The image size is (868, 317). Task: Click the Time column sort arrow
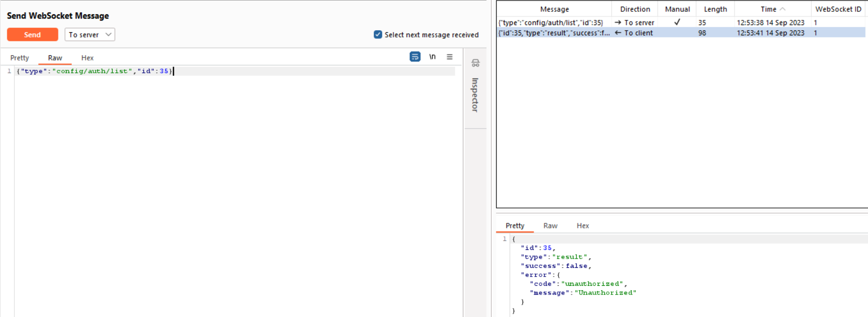point(782,9)
